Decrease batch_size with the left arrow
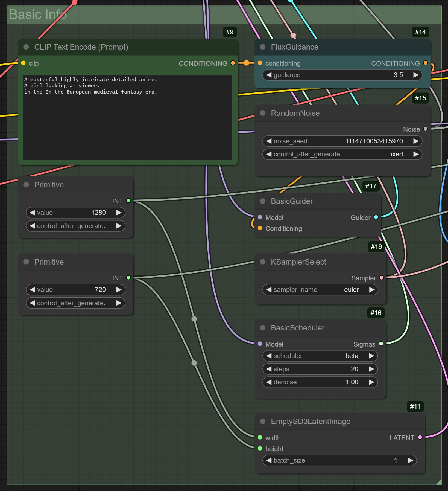 [269, 460]
